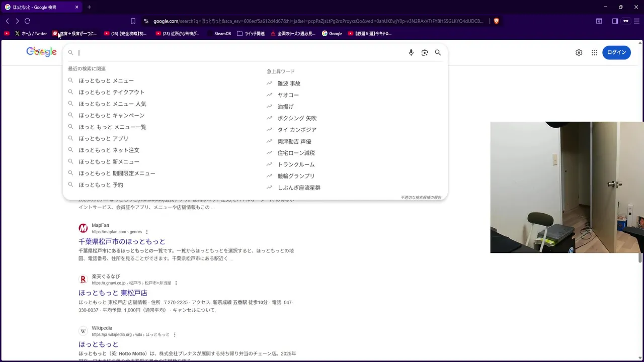Open 千葉県松戸市のほっともっと result
The image size is (644, 362).
(122, 241)
